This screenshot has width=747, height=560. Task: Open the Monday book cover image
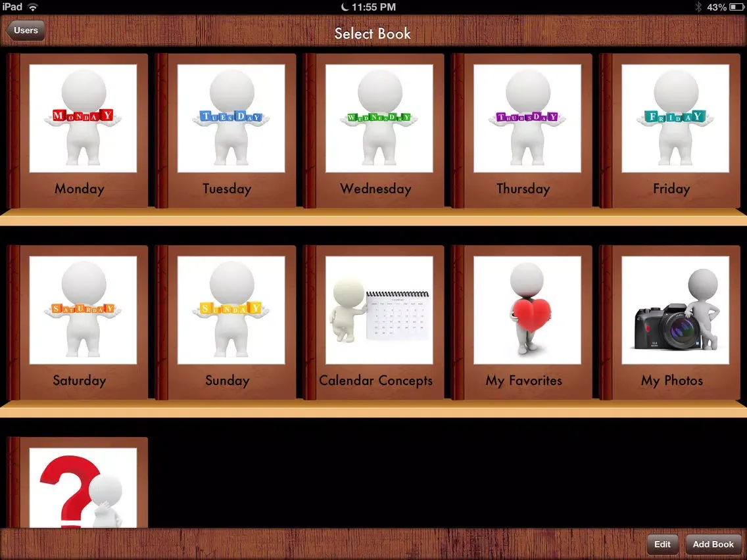(x=83, y=118)
